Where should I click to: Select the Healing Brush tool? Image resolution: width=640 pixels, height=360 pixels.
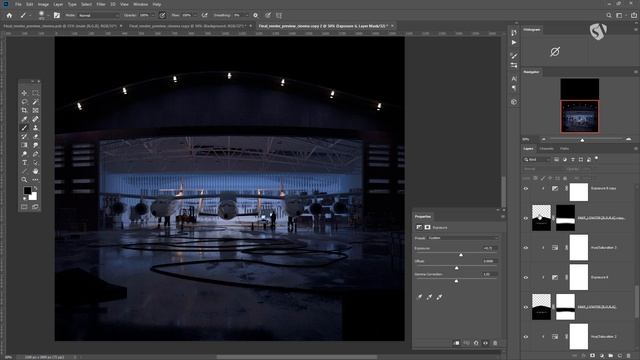click(x=36, y=119)
